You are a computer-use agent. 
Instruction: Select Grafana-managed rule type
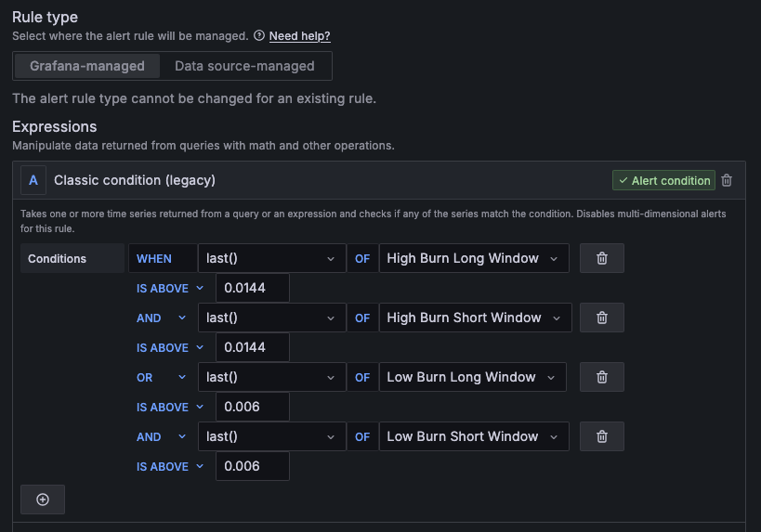point(87,66)
